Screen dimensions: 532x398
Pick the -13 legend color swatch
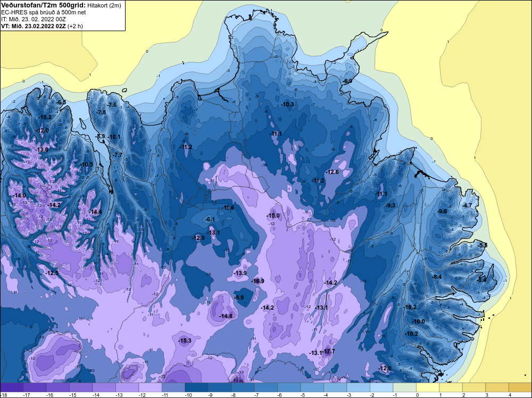point(127,387)
